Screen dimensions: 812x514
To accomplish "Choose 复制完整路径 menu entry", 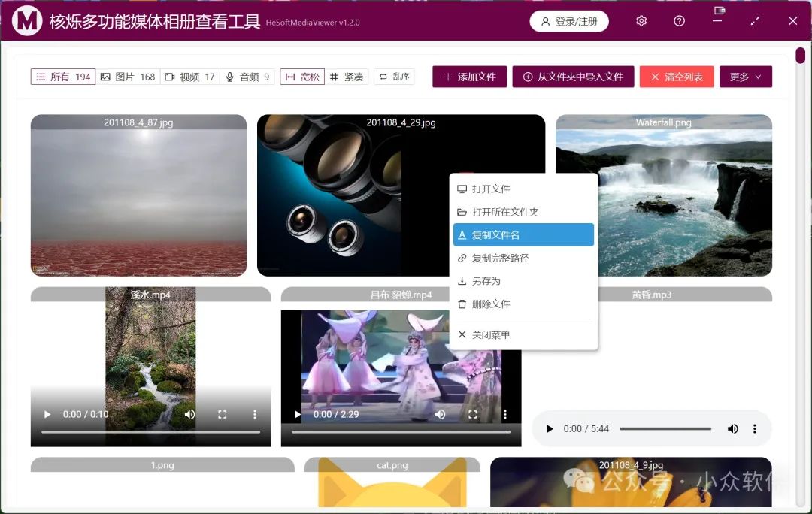I will coord(523,258).
